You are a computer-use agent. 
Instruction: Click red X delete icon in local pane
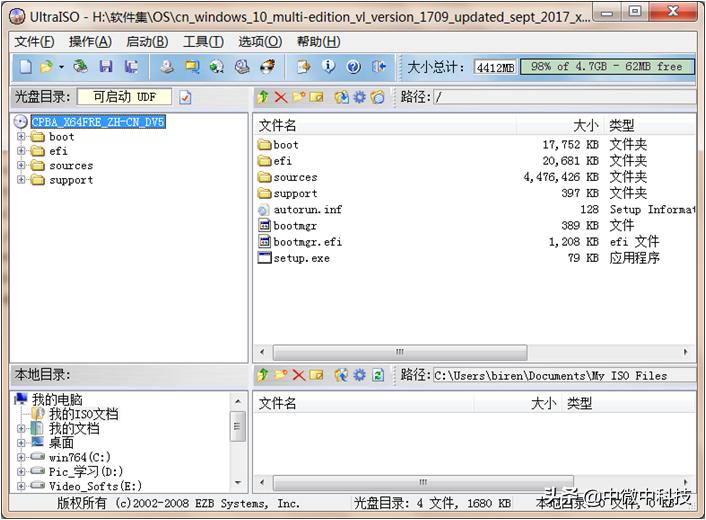click(x=299, y=375)
